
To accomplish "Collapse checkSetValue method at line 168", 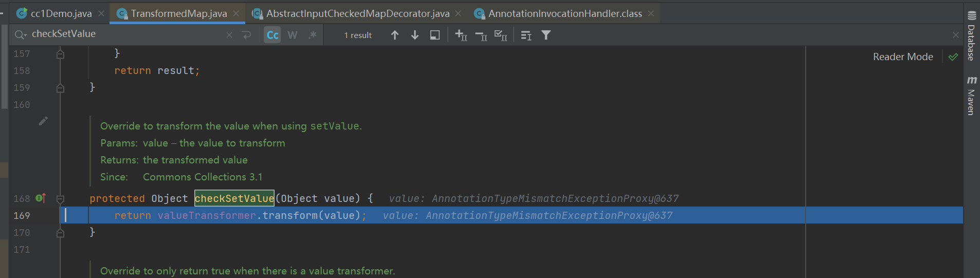I will (60, 199).
